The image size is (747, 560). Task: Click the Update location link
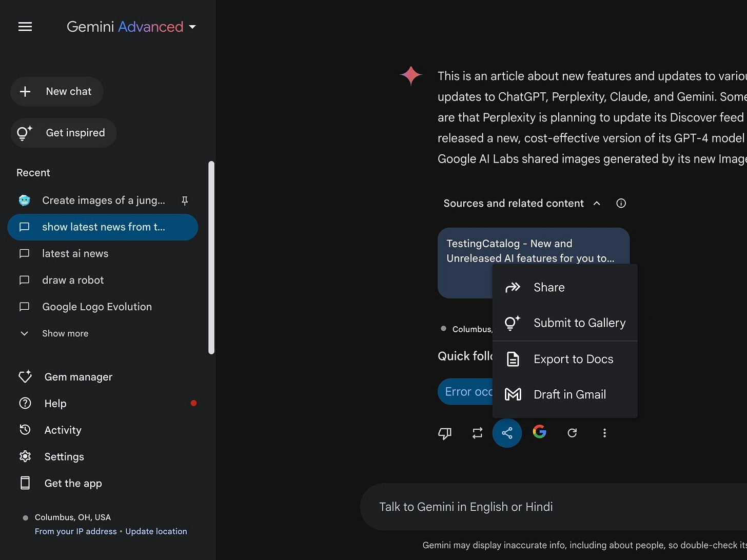pos(156,531)
